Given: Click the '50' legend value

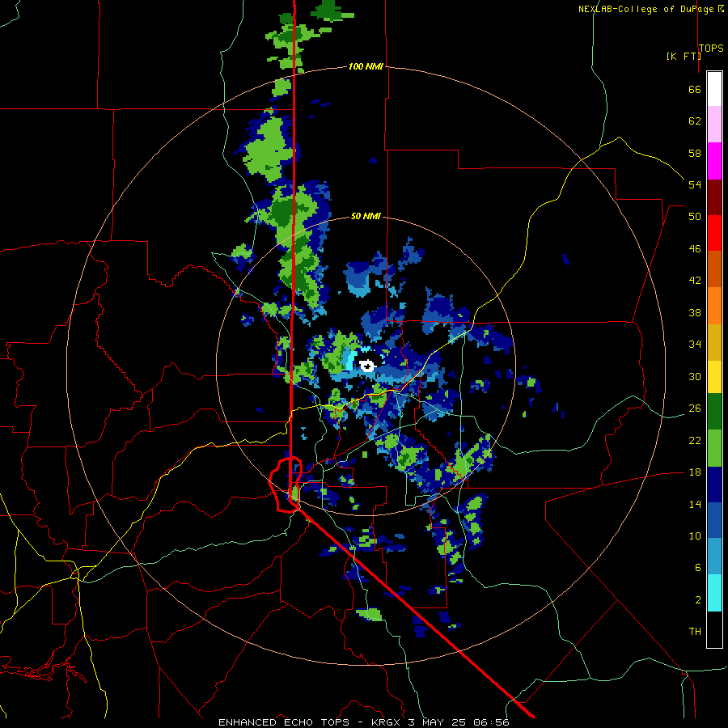Looking at the screenshot, I should point(695,216).
